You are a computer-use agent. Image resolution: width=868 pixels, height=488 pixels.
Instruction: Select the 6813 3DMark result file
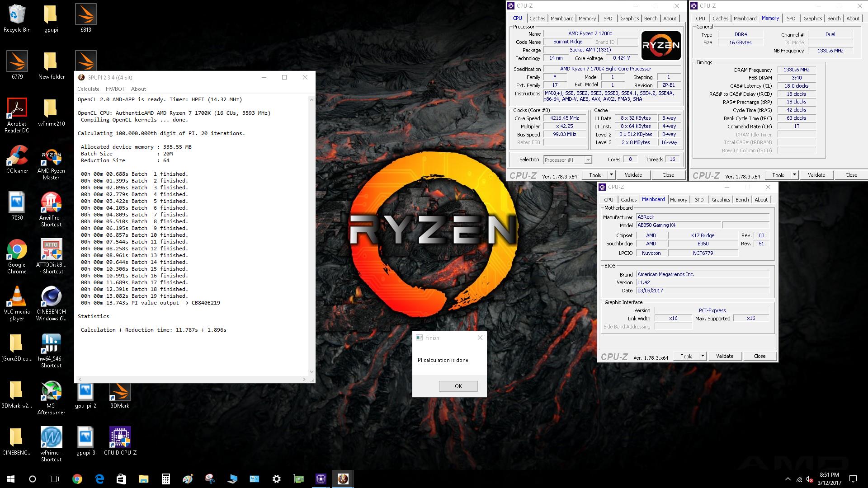(86, 19)
